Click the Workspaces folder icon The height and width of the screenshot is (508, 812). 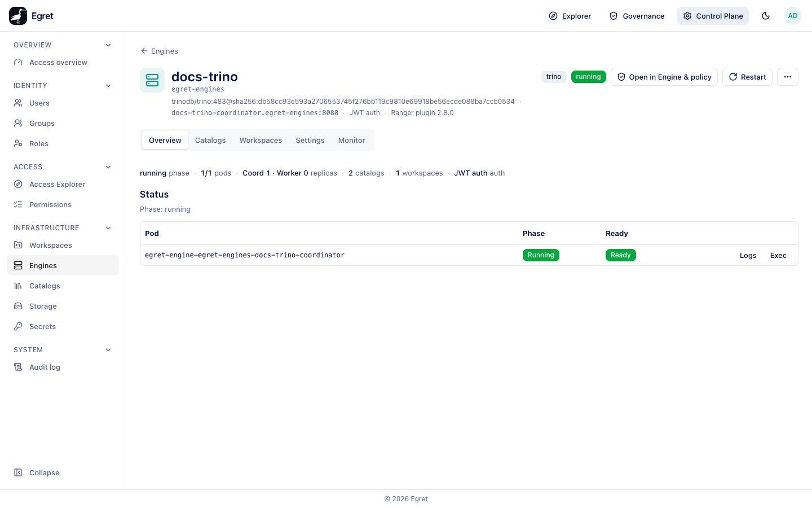(x=18, y=246)
